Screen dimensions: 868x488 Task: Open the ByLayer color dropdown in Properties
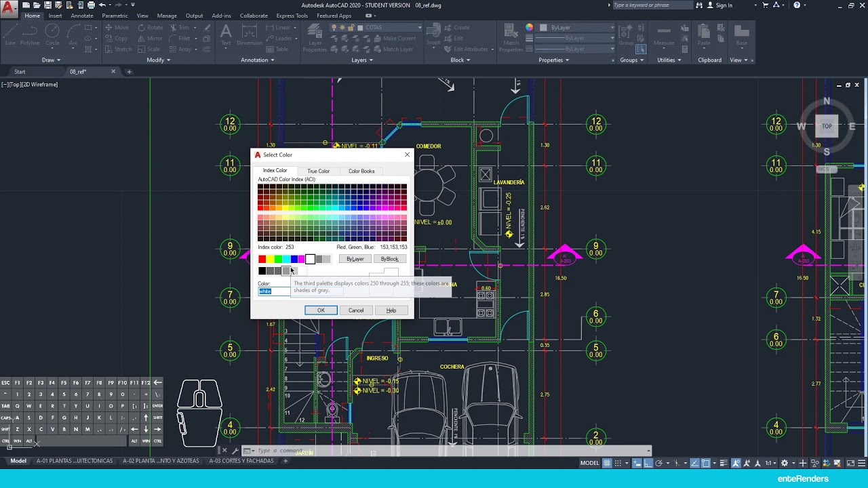(612, 28)
